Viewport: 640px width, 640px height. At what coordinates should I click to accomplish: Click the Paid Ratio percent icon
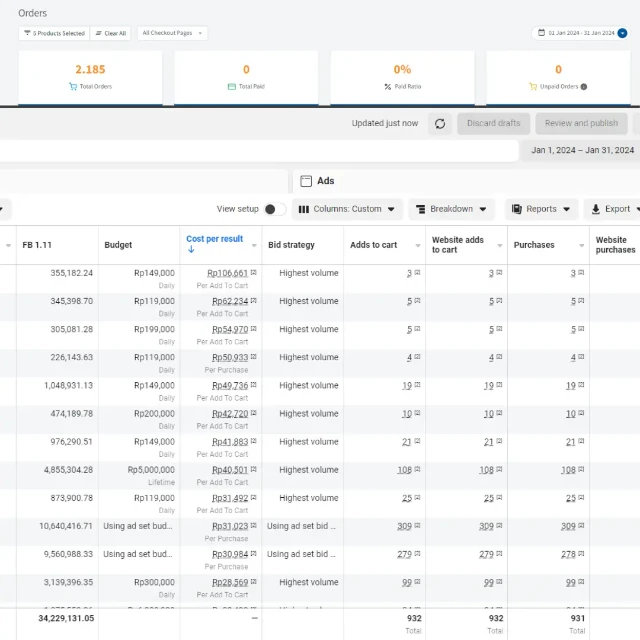388,87
